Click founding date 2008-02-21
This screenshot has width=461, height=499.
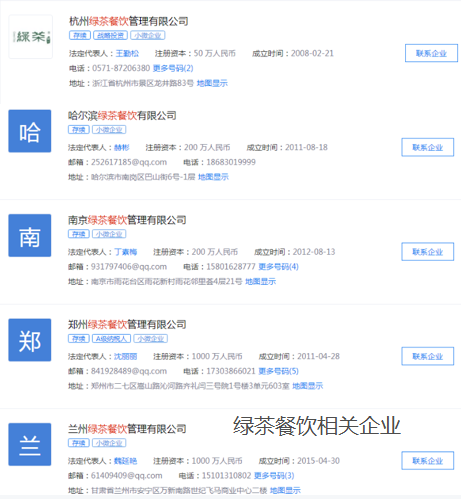pos(312,53)
